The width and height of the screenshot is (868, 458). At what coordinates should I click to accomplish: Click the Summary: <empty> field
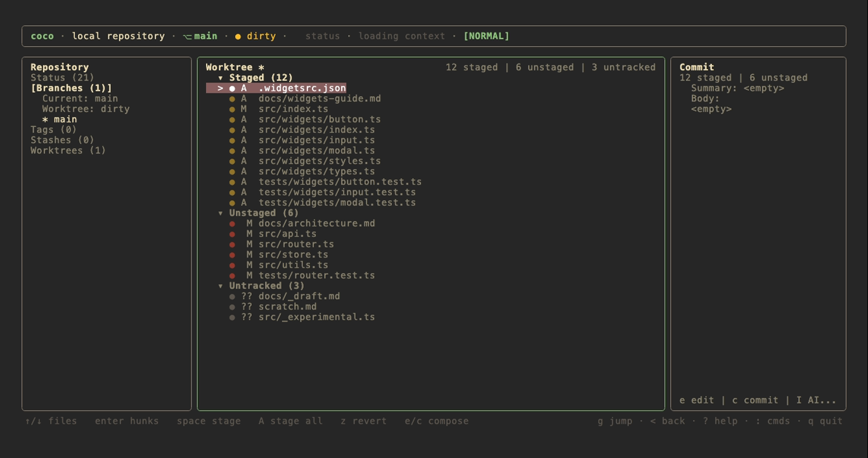(737, 88)
